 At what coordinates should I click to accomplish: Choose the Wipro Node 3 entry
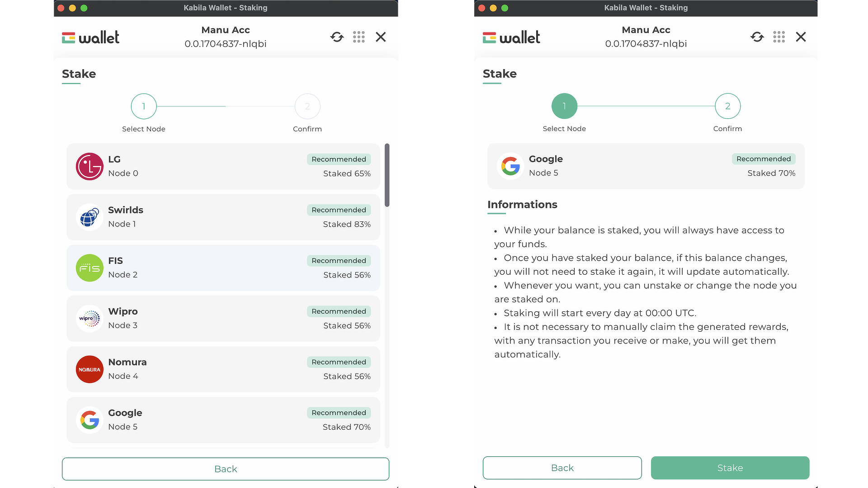click(x=223, y=319)
